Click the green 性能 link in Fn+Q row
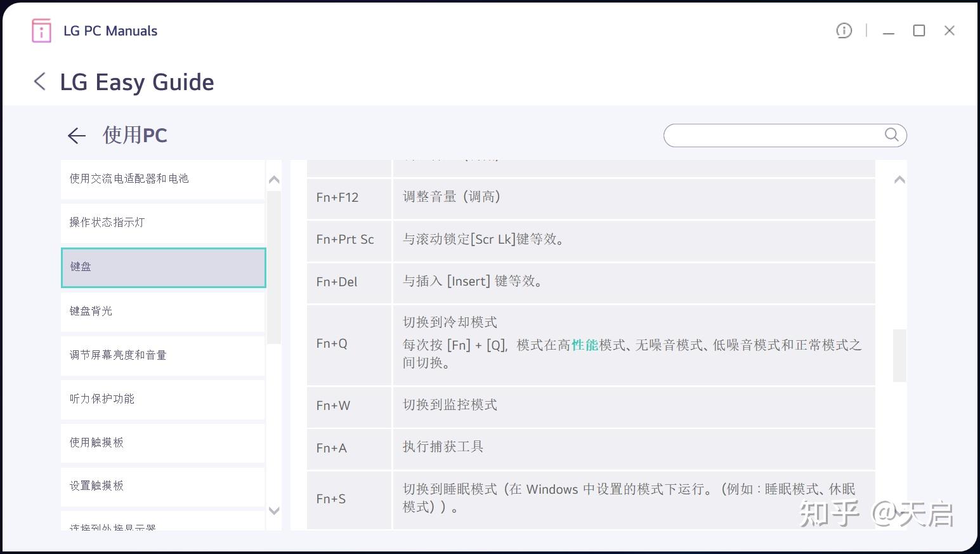Screen dimensions: 980x554 point(585,345)
